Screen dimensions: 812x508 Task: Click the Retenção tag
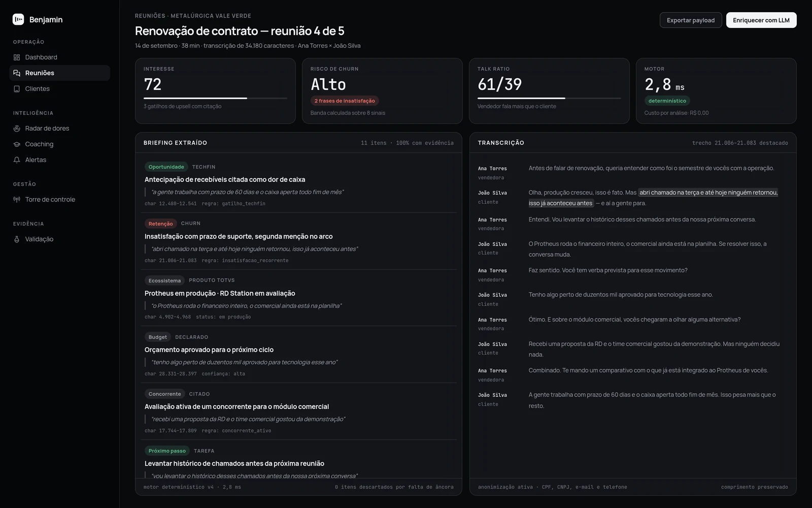161,224
